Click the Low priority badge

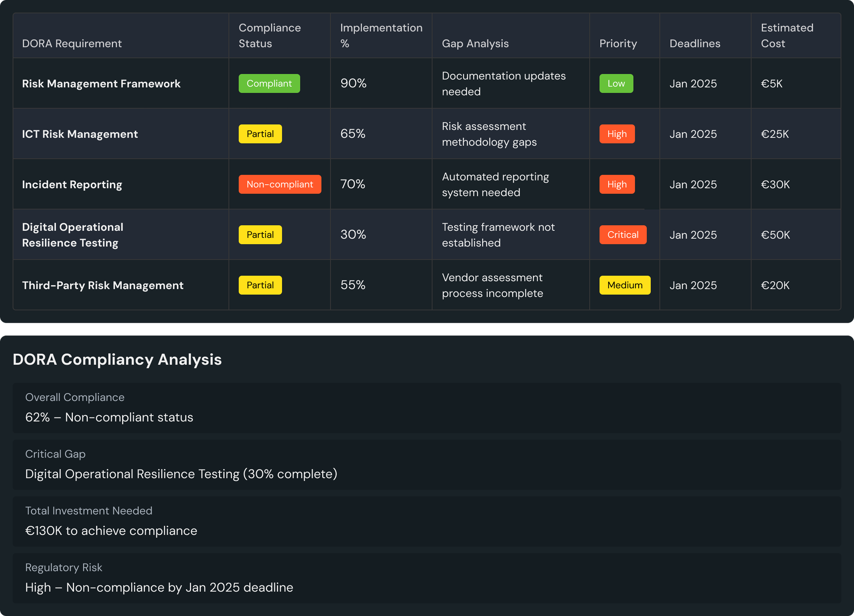(616, 83)
